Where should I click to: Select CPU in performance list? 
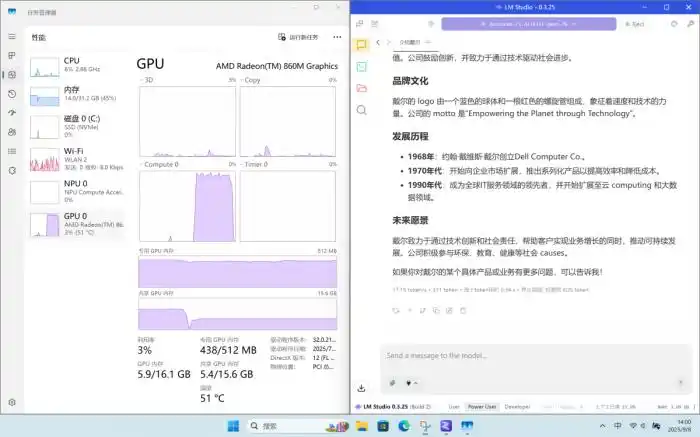tap(77, 66)
